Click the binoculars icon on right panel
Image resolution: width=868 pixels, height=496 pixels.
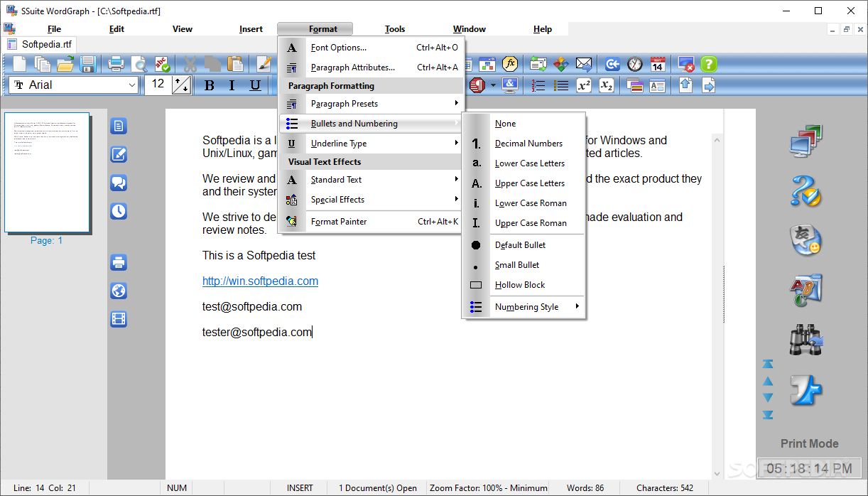point(805,339)
